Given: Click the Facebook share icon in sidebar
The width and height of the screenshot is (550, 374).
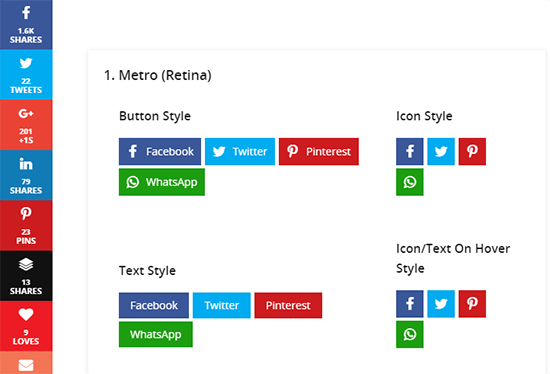Looking at the screenshot, I should tap(26, 25).
